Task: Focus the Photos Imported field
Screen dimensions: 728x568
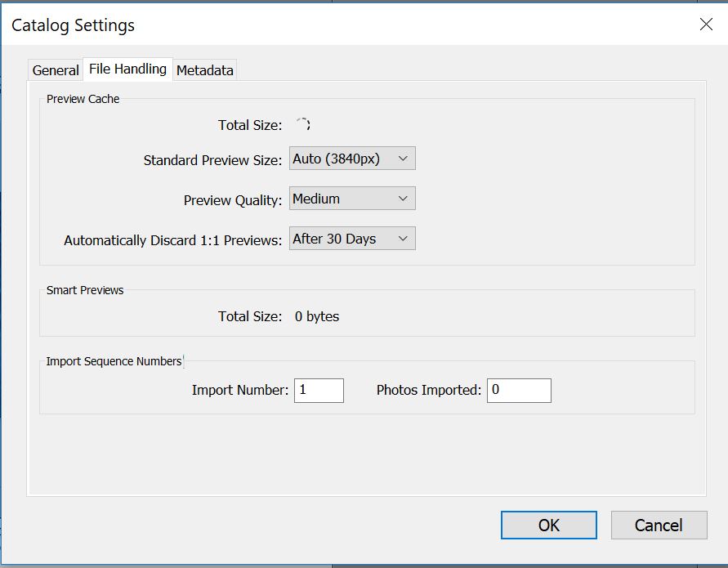Action: pyautogui.click(x=519, y=390)
